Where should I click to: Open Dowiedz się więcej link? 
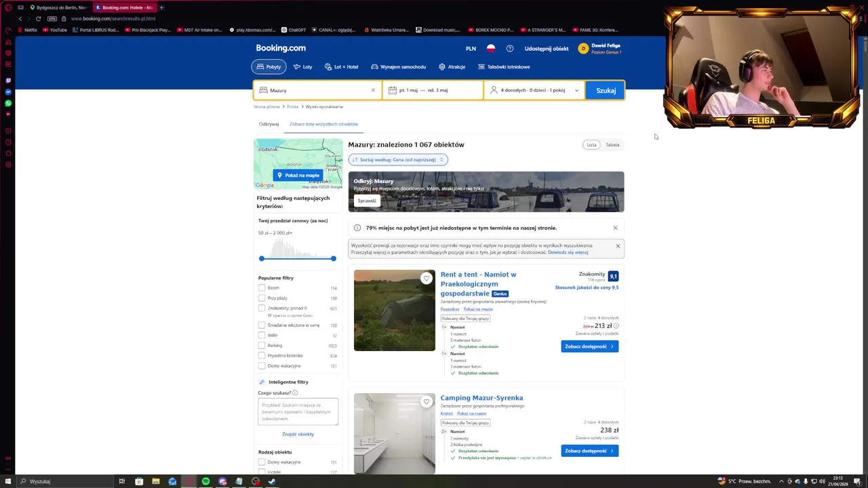(568, 252)
